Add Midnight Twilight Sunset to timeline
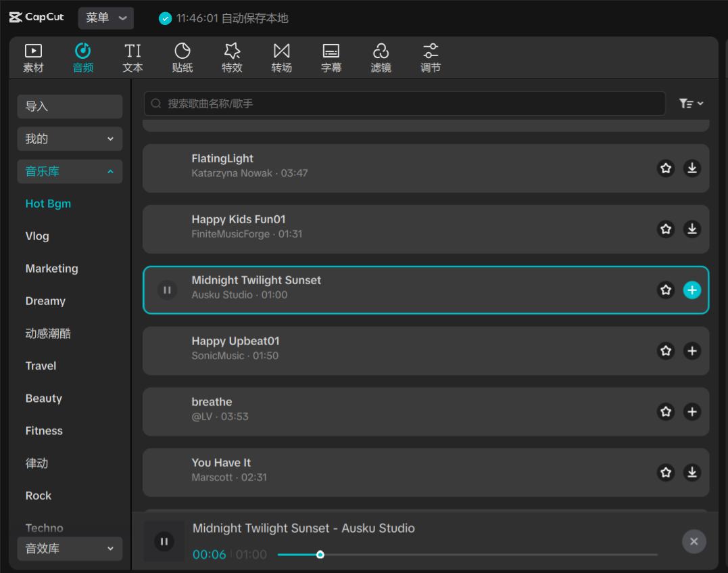 (691, 290)
